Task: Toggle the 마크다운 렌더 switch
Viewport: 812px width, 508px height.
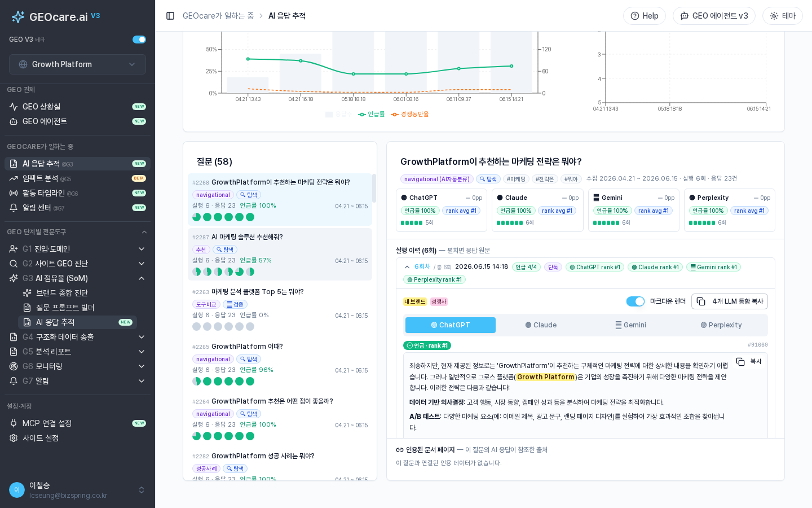Action: [x=636, y=301]
